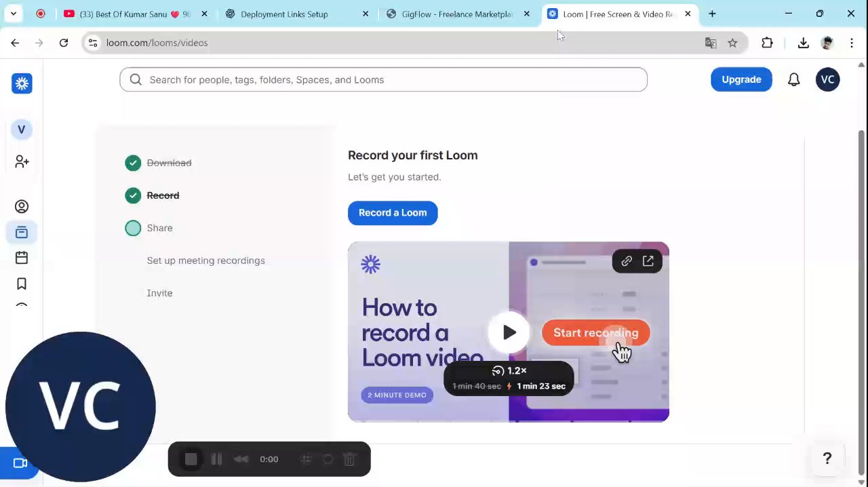Open the site information icon in address bar

point(93,43)
